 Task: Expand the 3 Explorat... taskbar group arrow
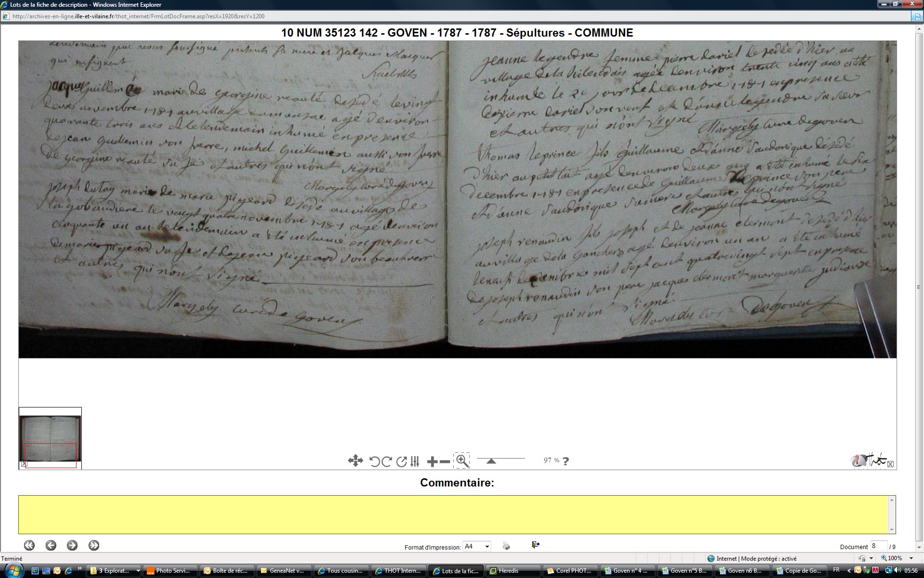coord(138,571)
